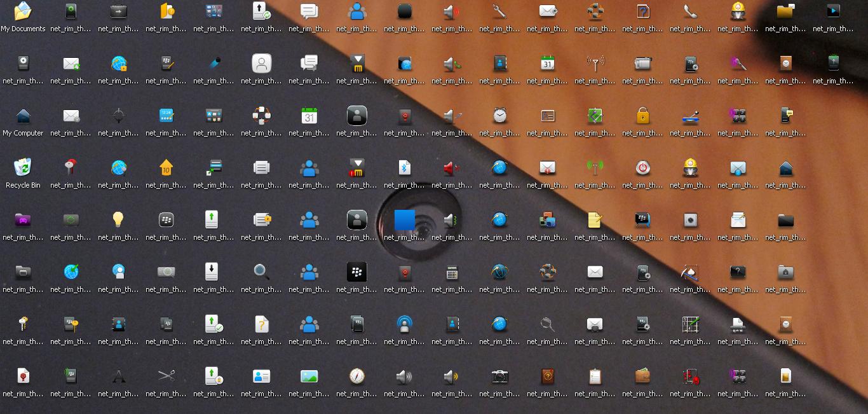Image resolution: width=868 pixels, height=414 pixels.
Task: Click the dark briefcase with arrow icon
Action: [x=118, y=11]
